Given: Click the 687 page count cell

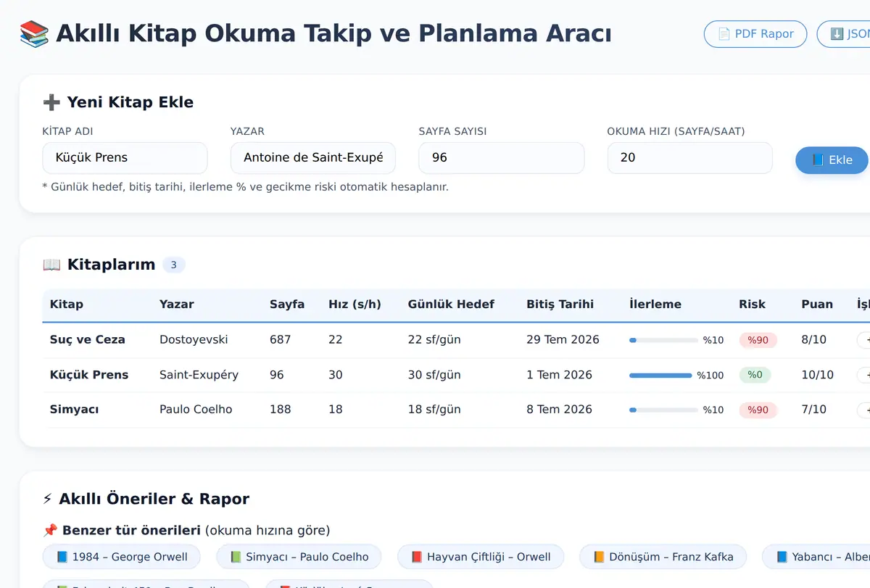Looking at the screenshot, I should 281,339.
